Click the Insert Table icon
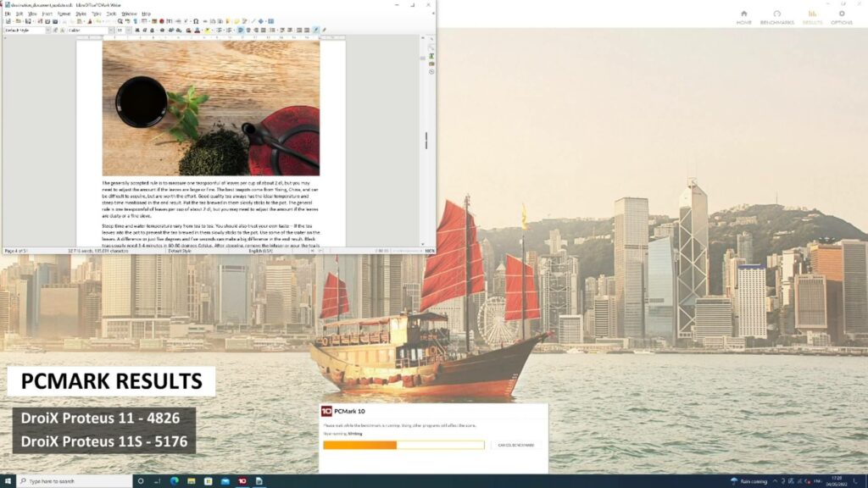This screenshot has width=868, height=488. 144,21
